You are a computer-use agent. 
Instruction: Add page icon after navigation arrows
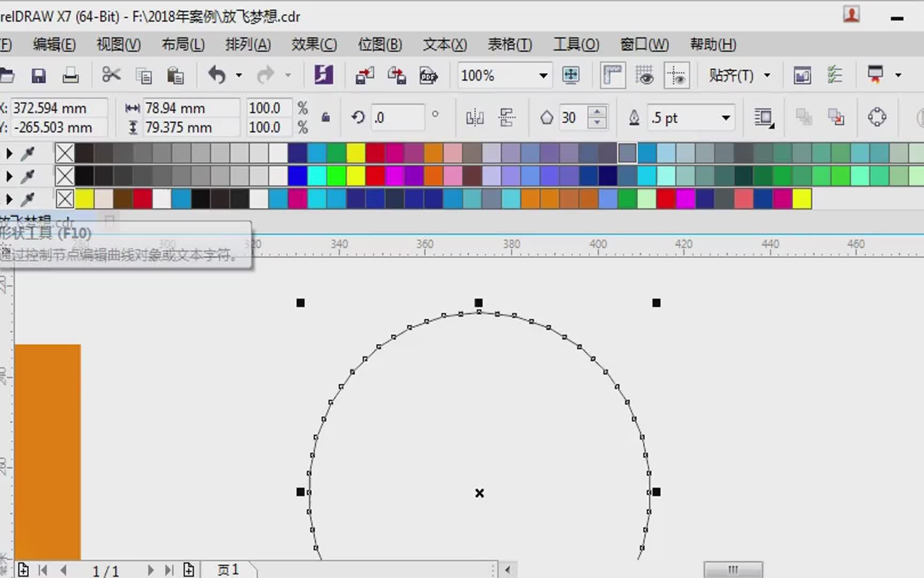tap(189, 569)
